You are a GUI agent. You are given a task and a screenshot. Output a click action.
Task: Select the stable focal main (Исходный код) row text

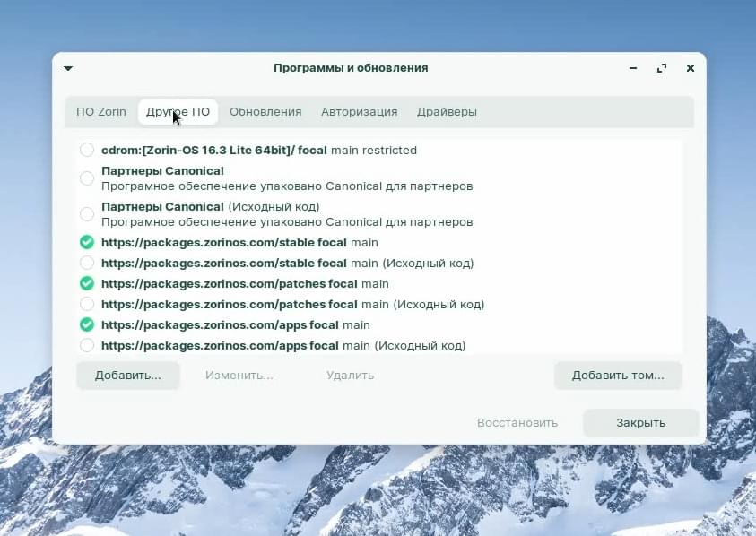coord(287,264)
